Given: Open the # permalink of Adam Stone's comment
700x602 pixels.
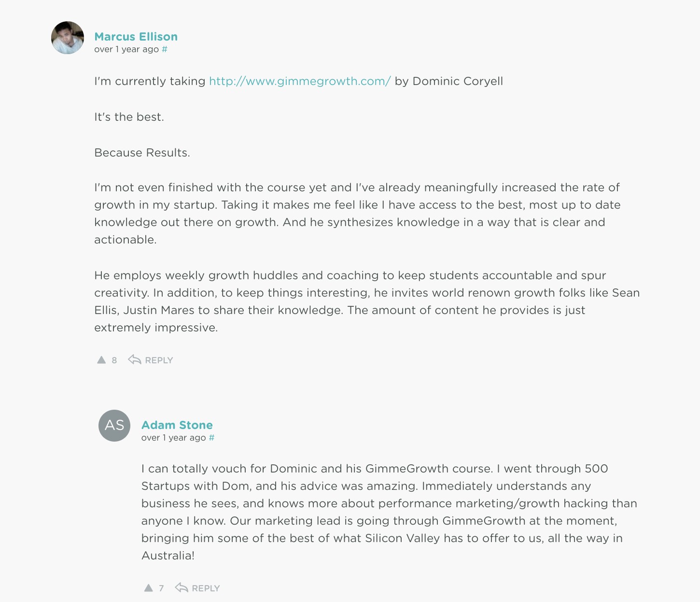Looking at the screenshot, I should click(211, 438).
